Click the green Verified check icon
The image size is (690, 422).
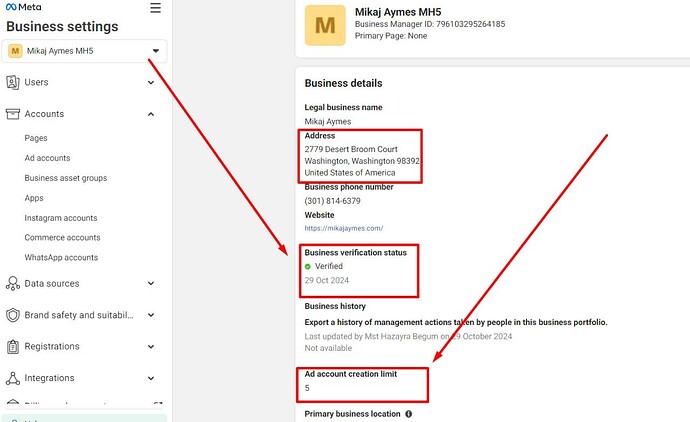click(308, 266)
